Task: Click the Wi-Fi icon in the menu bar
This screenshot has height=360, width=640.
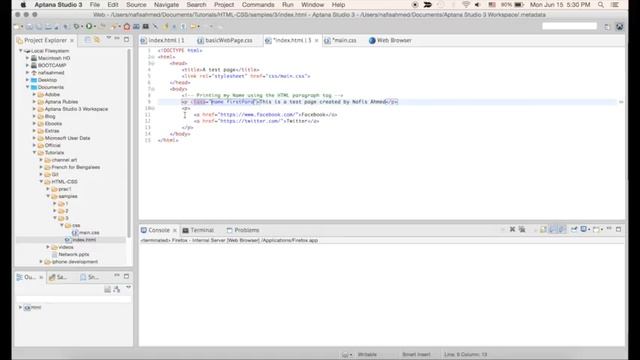Action: 466,5
